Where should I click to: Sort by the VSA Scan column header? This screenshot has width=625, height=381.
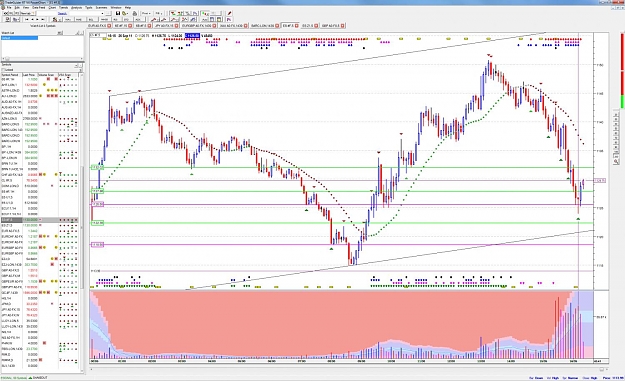(x=68, y=75)
